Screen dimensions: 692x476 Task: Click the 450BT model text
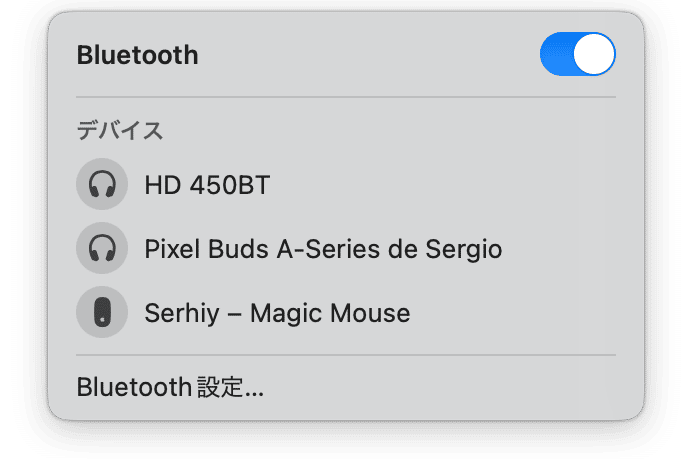click(x=230, y=185)
